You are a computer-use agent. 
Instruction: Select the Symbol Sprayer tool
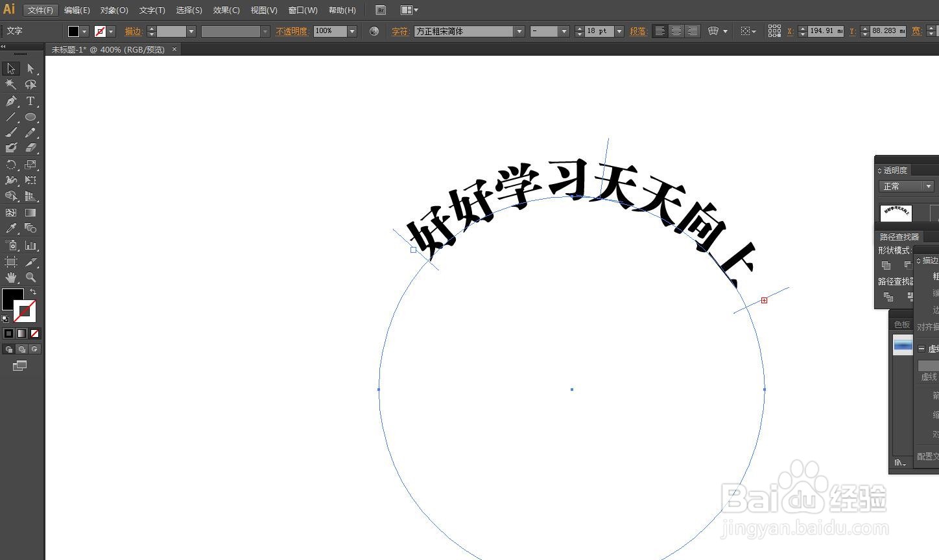pyautogui.click(x=11, y=245)
